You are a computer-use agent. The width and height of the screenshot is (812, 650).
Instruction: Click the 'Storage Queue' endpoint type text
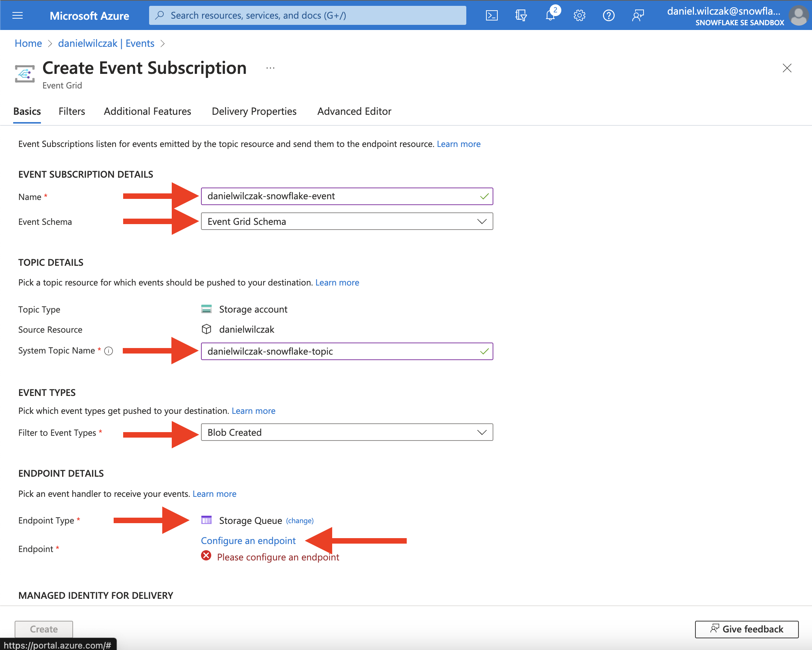[x=250, y=520]
